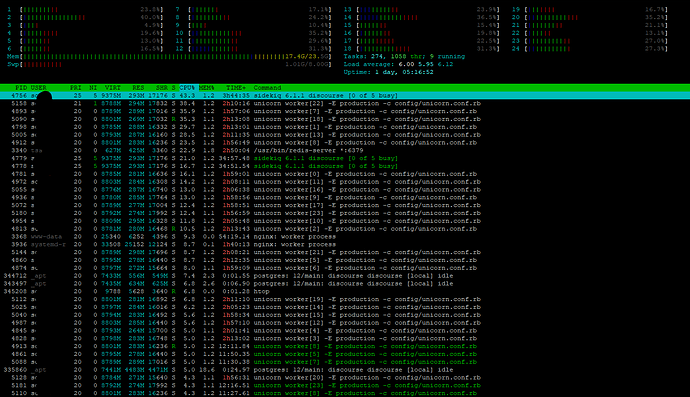The image size is (690, 397).
Task: Select the unicorn worker[12] process row
Action: 345,323
